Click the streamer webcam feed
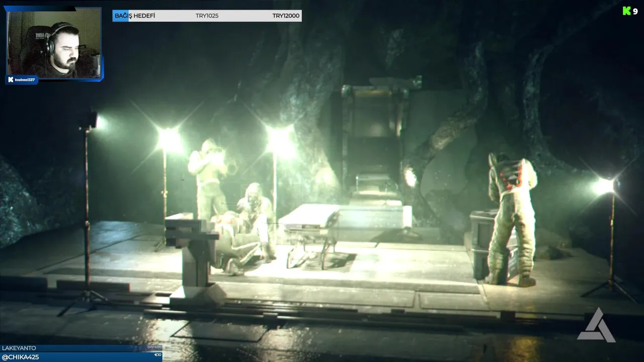Viewport: 644px width, 362px height. [x=54, y=43]
